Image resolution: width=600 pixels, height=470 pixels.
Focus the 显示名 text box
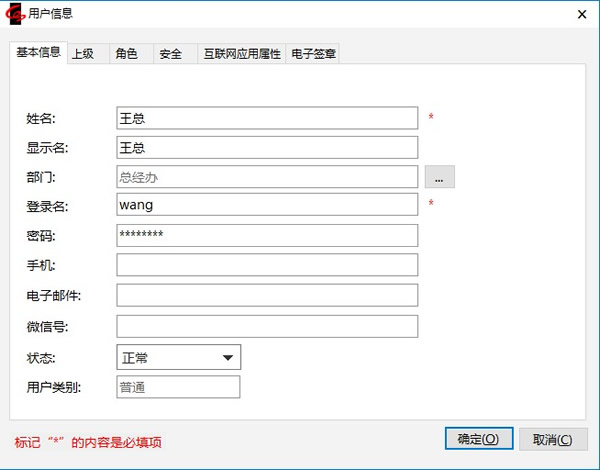coord(267,147)
